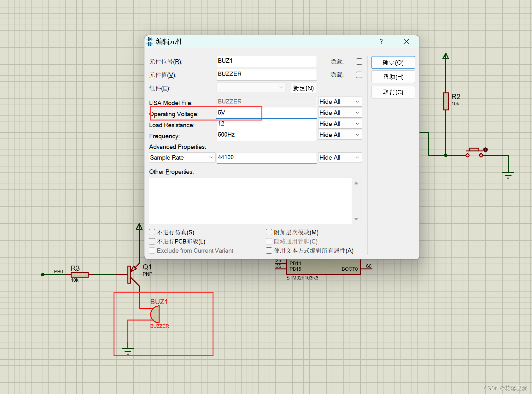Click pin number 36 on the chip
Image resolution: width=532 pixels, height=394 pixels.
point(278,266)
